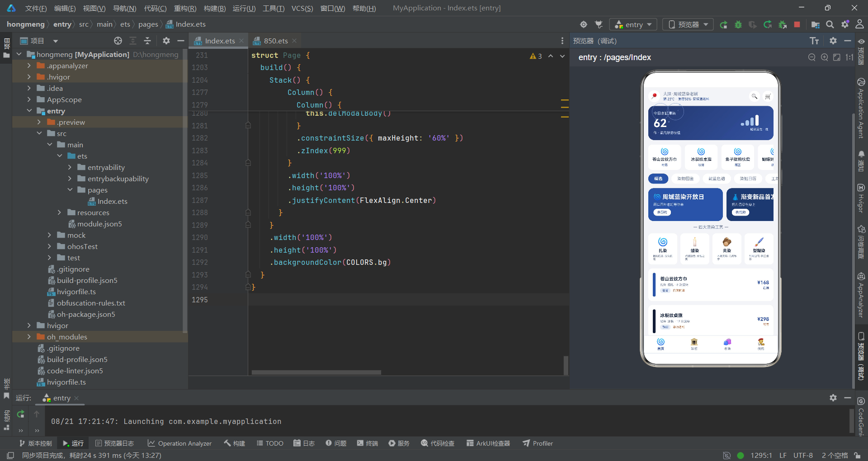
Task: Toggle the Previewer (debug) side tab
Action: [x=861, y=356]
